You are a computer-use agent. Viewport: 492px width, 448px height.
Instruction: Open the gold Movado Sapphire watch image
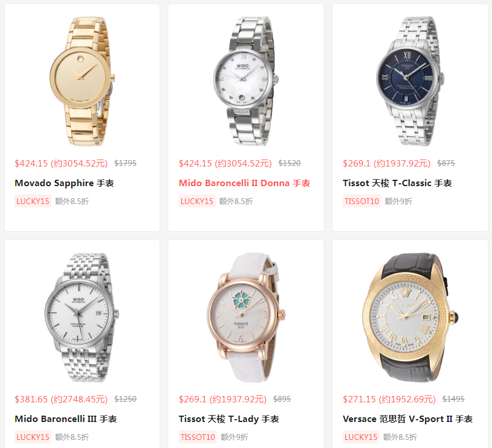(x=82, y=81)
